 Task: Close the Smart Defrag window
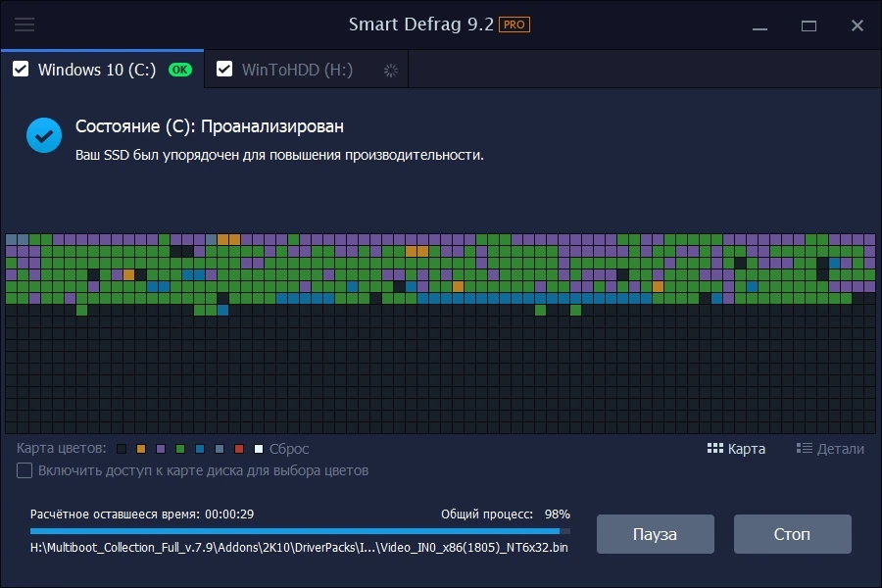[x=857, y=25]
